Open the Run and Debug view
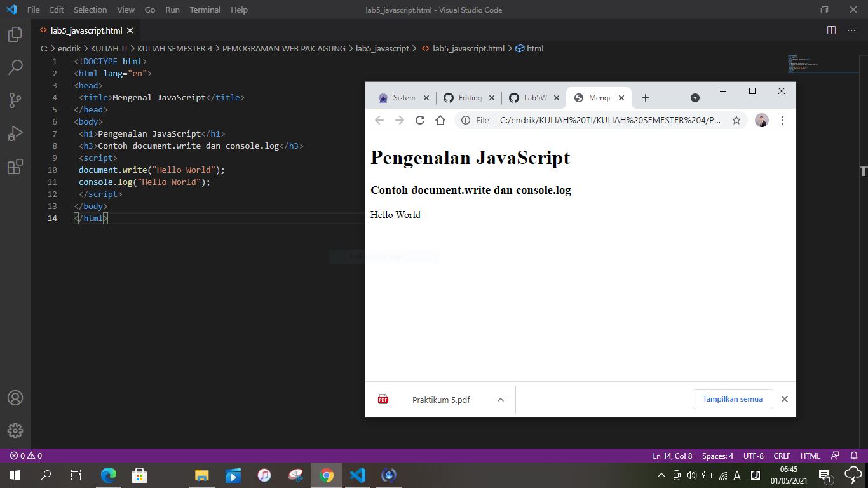Viewport: 868px width, 488px height. (15, 133)
